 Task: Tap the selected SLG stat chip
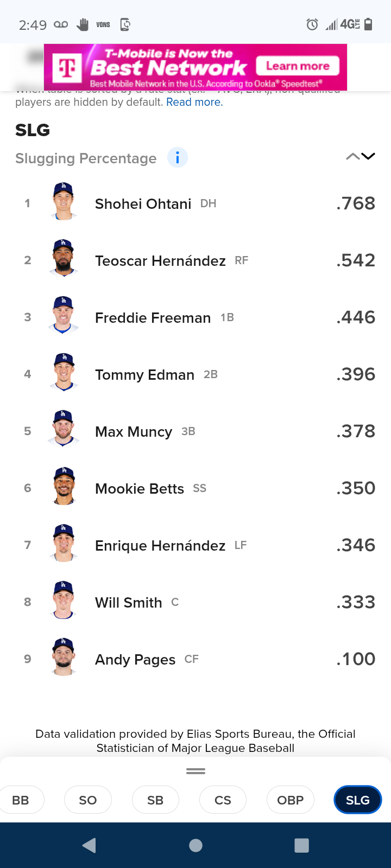point(357,800)
